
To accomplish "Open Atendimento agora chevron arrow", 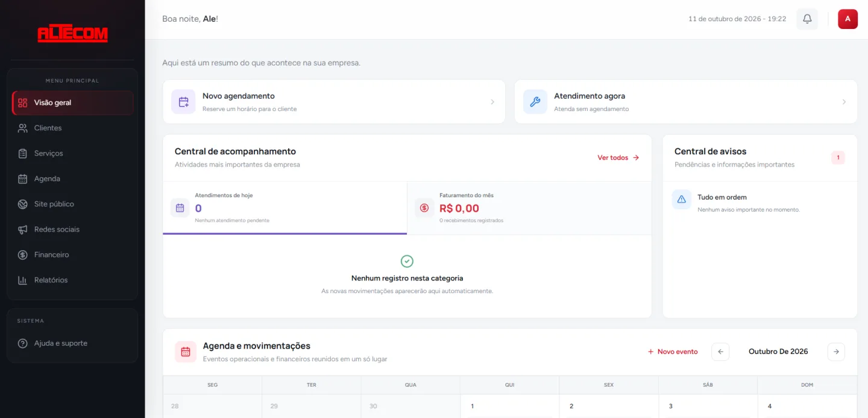I will 844,102.
